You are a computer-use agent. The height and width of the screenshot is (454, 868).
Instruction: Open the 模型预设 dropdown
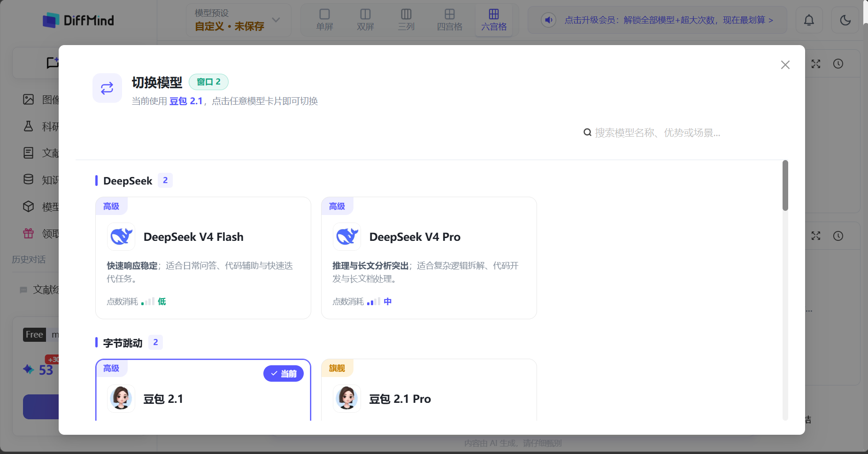(238, 20)
